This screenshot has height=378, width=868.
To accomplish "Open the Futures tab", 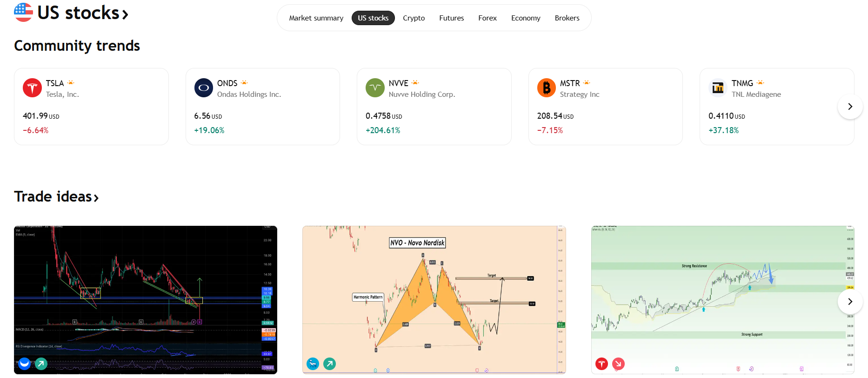I will tap(451, 18).
